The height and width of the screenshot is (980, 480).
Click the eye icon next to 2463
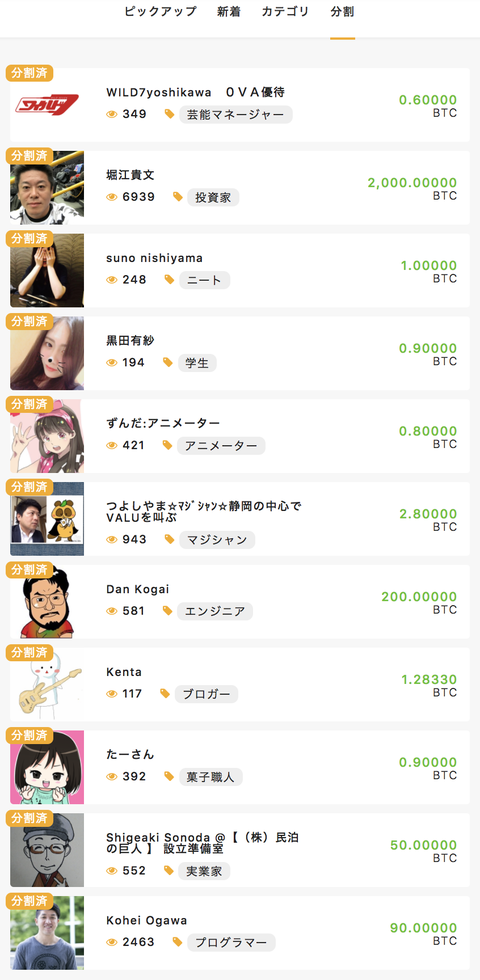pos(112,942)
